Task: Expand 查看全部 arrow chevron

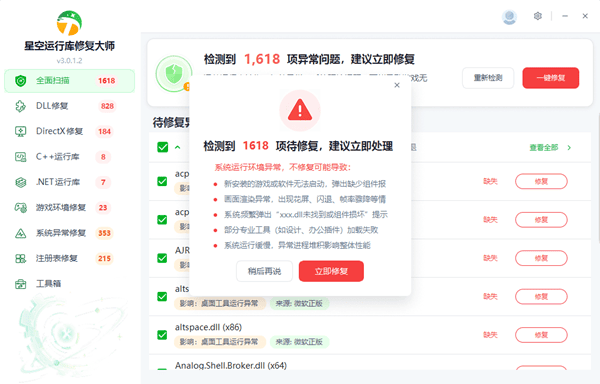Action: (569, 148)
